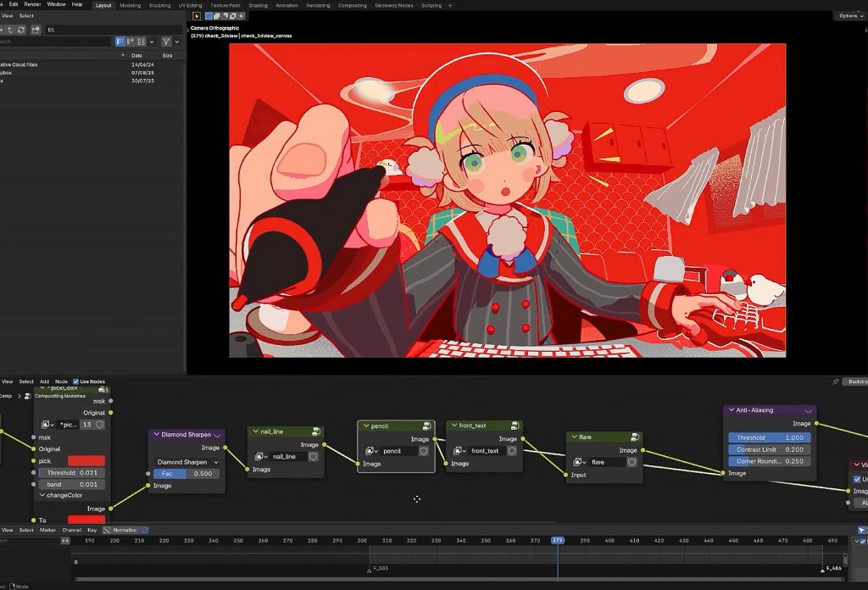Toggle the Use Nodes checkbox
This screenshot has height=590, width=868.
(76, 381)
